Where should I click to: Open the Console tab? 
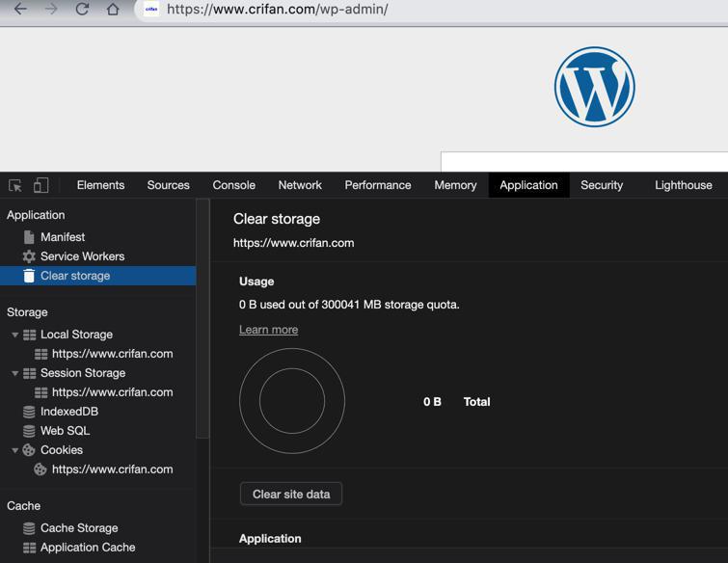point(234,185)
